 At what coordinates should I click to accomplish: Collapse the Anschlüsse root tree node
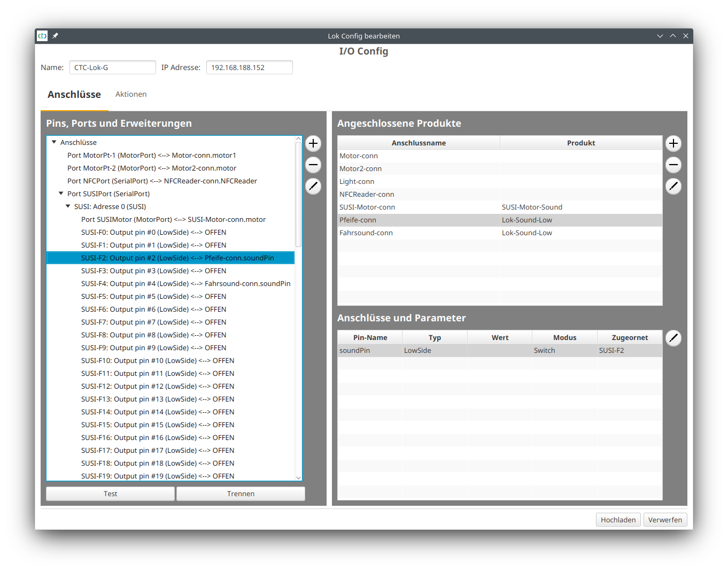click(x=54, y=142)
